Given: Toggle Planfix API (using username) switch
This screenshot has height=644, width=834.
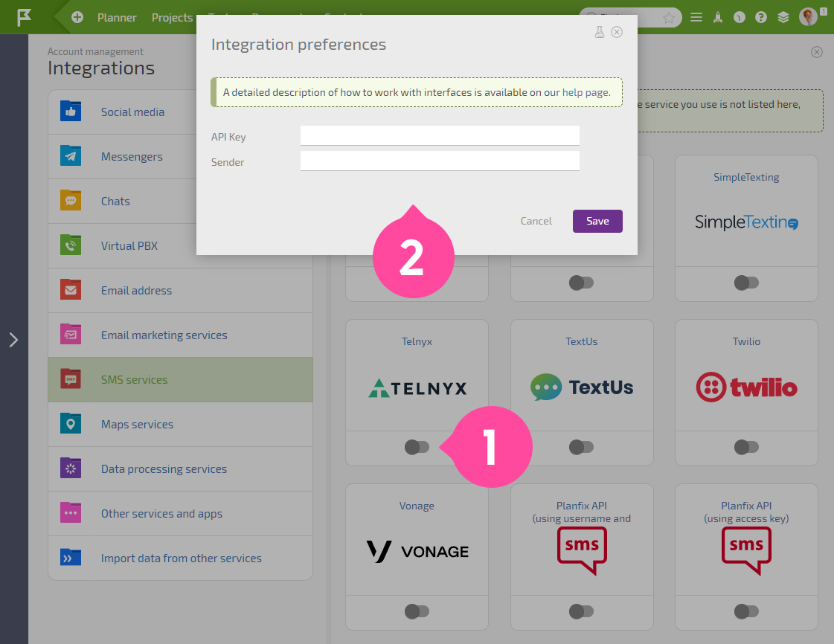Looking at the screenshot, I should [581, 611].
